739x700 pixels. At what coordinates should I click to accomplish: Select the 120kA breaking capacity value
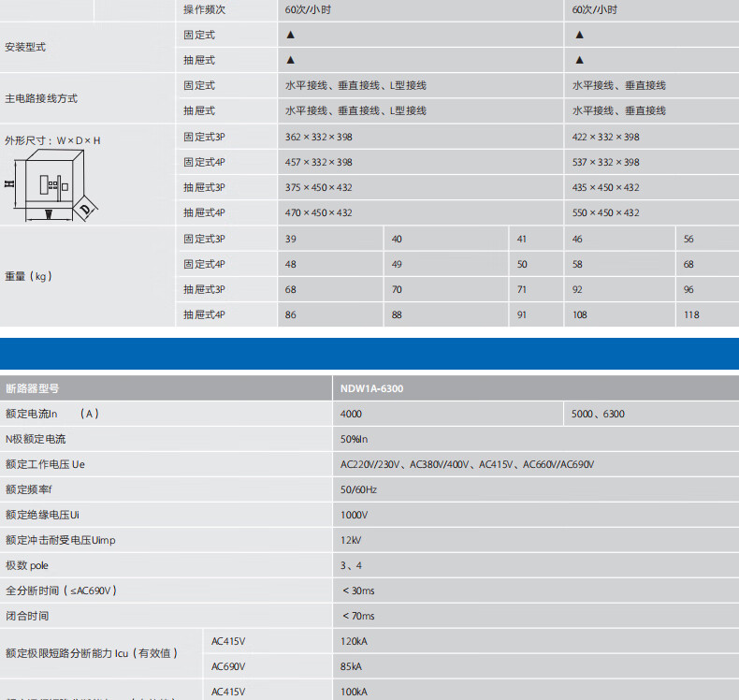pos(355,642)
